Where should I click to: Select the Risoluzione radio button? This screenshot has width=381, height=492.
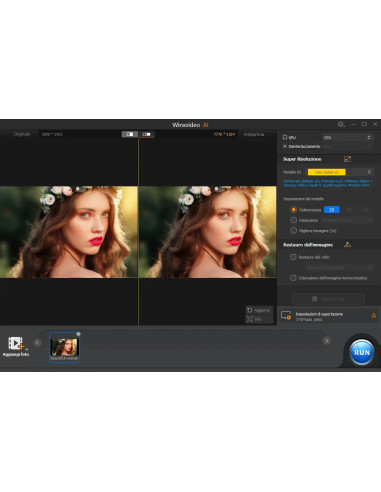tap(293, 220)
